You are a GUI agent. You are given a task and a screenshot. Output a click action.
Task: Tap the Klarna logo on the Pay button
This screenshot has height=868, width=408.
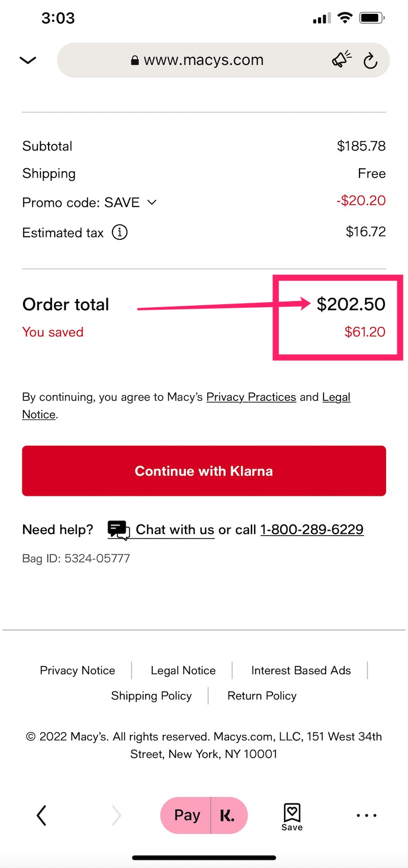[227, 815]
